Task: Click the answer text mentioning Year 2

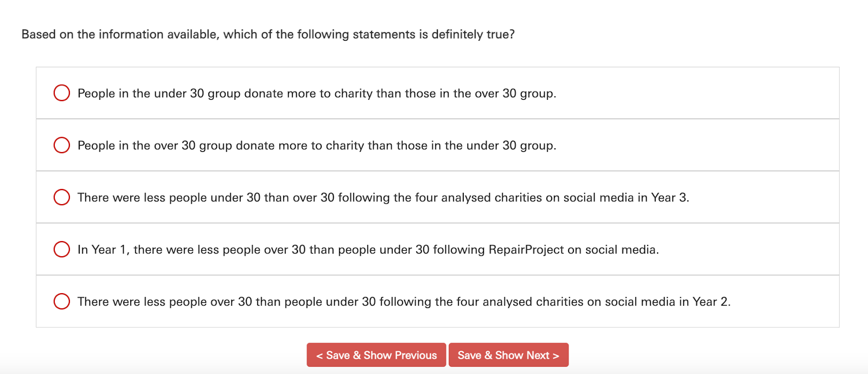Action: (404, 302)
